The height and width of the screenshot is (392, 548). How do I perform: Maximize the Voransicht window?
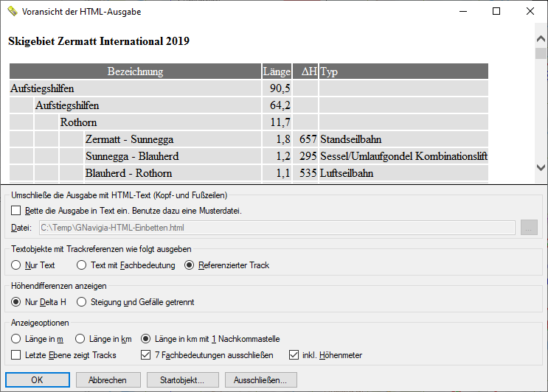(x=496, y=11)
